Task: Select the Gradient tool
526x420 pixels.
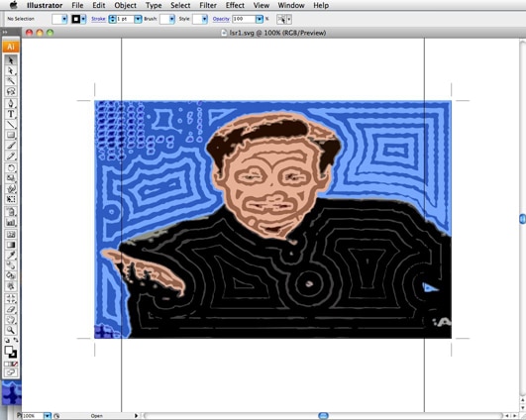Action: (11, 245)
